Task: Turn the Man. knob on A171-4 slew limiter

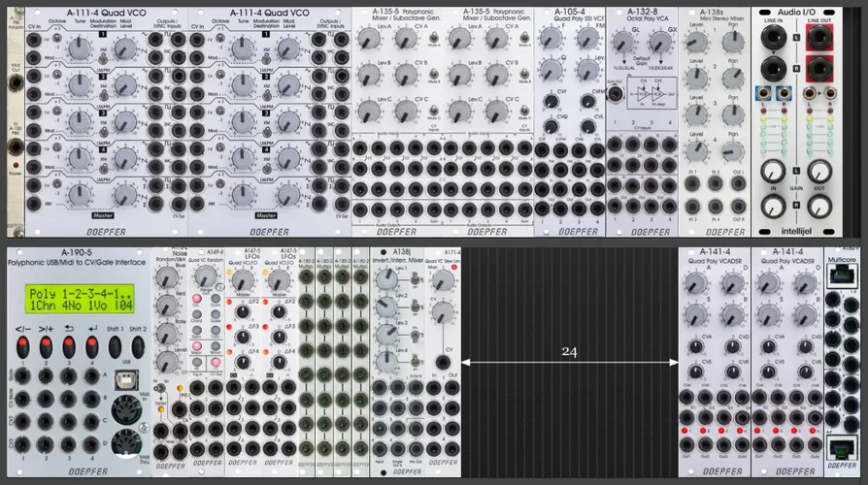Action: click(444, 281)
